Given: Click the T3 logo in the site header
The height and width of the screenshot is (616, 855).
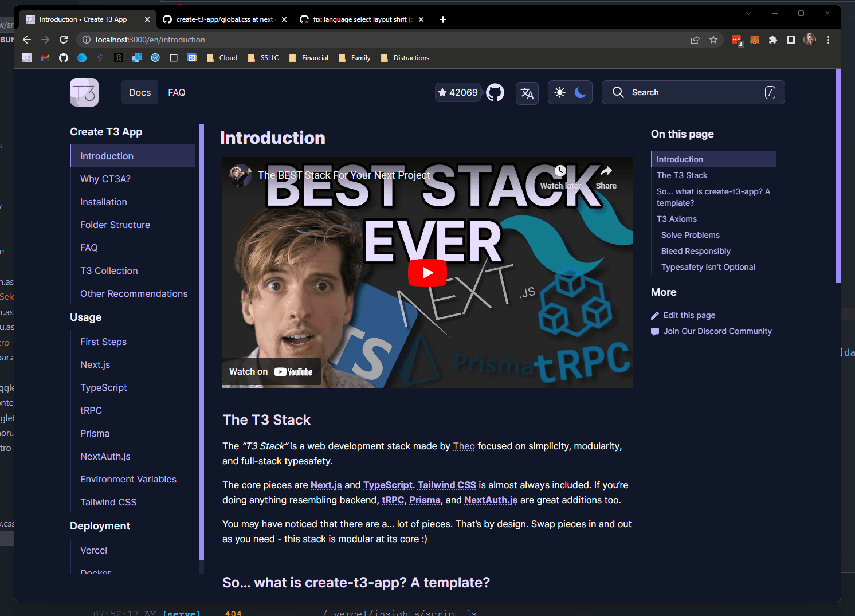Looking at the screenshot, I should click(84, 92).
